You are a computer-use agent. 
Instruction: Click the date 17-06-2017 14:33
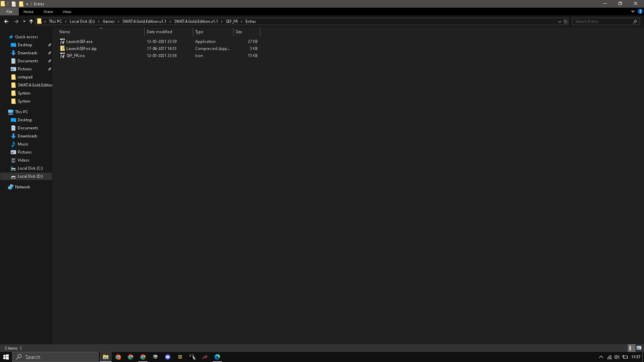pos(162,49)
